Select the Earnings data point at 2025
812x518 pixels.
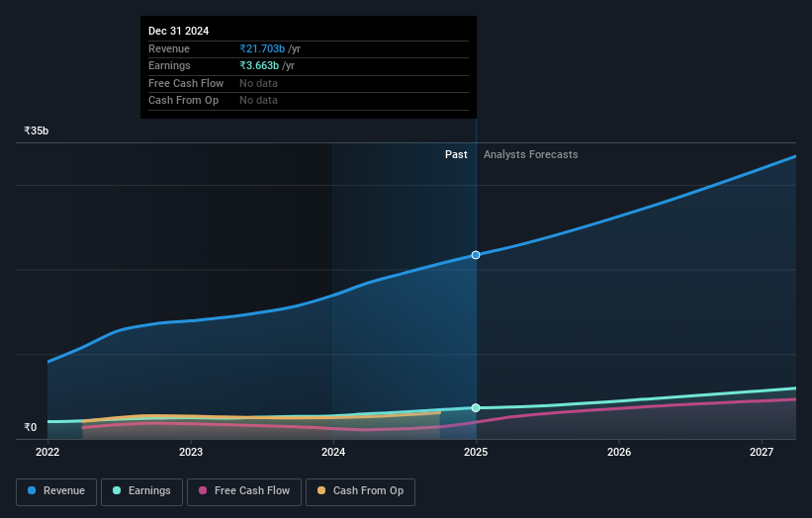coord(476,407)
